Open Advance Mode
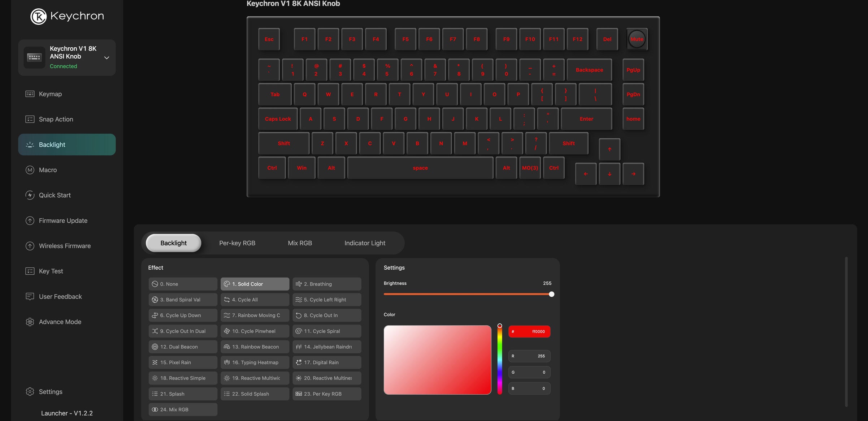The image size is (868, 421). [x=60, y=322]
